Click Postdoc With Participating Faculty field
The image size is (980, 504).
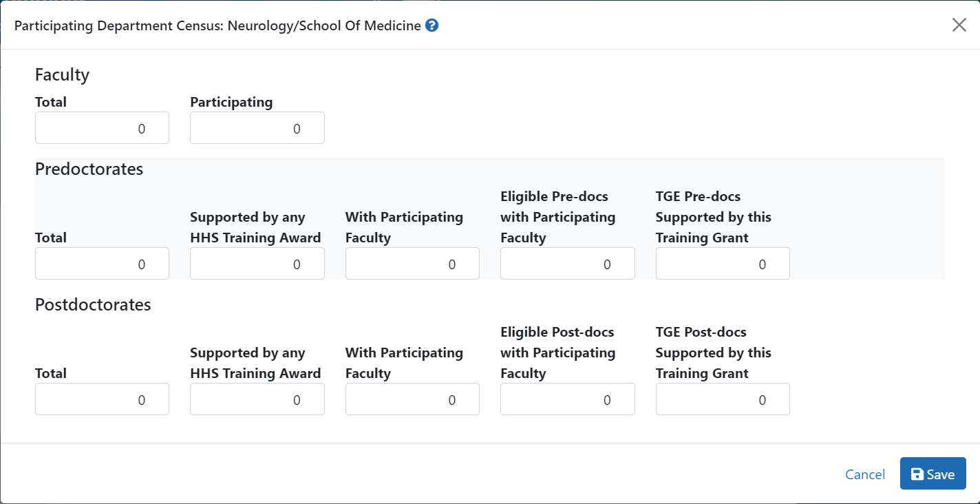point(412,399)
